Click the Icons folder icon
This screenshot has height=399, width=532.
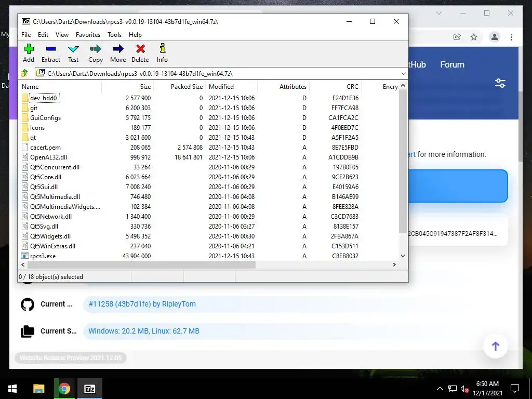[25, 128]
